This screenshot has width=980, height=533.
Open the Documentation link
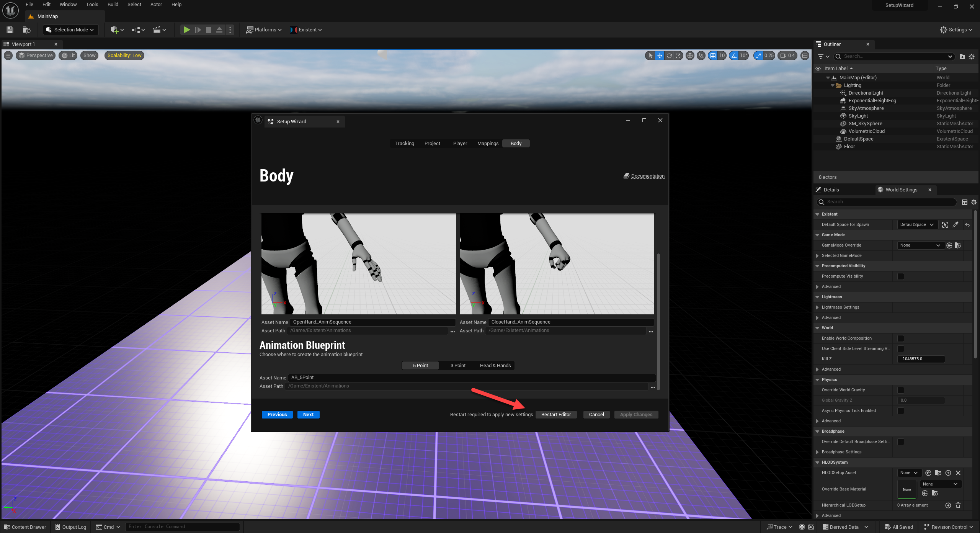pos(647,176)
